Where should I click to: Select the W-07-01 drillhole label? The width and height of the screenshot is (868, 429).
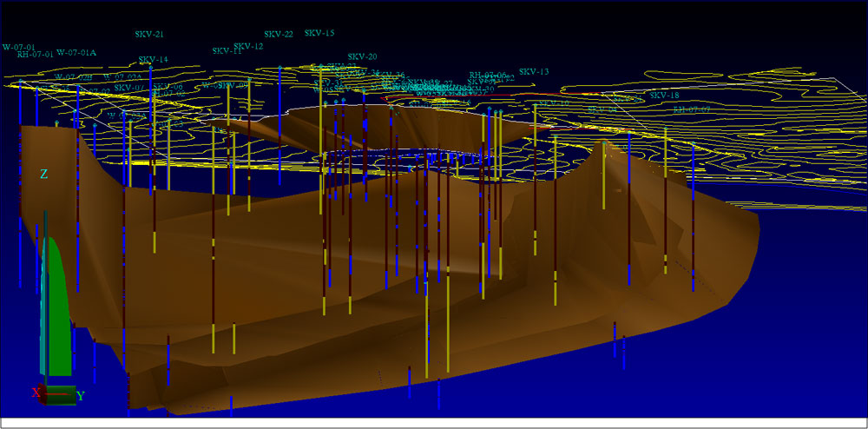(x=18, y=47)
